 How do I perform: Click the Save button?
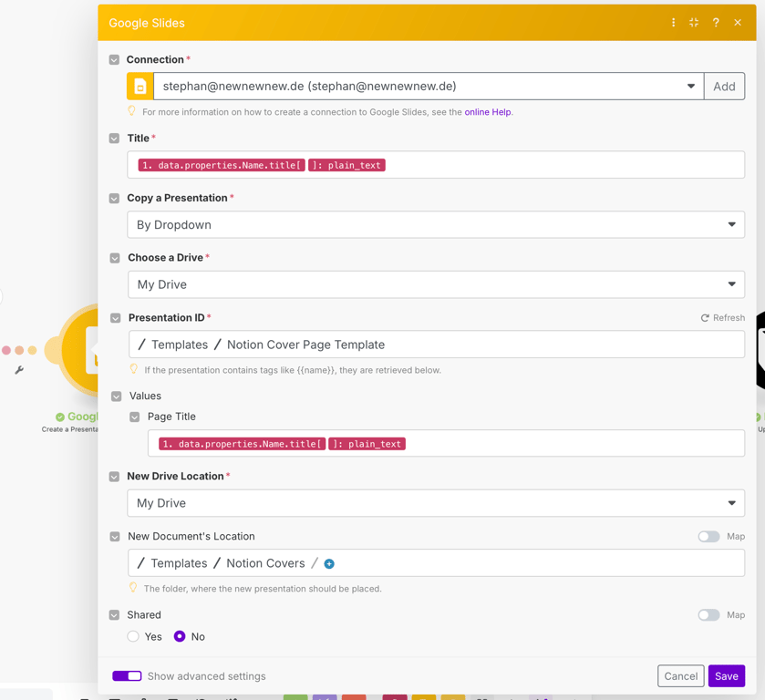coord(727,676)
